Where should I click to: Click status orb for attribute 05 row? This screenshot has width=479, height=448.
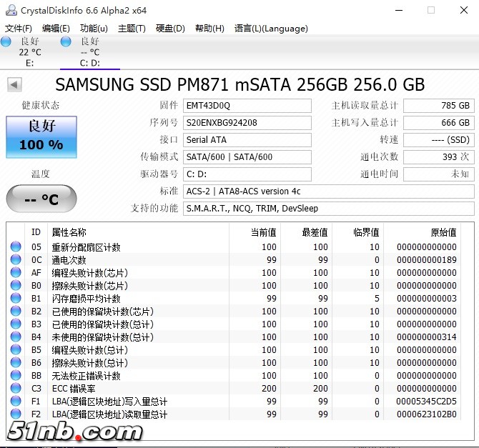tap(16, 247)
